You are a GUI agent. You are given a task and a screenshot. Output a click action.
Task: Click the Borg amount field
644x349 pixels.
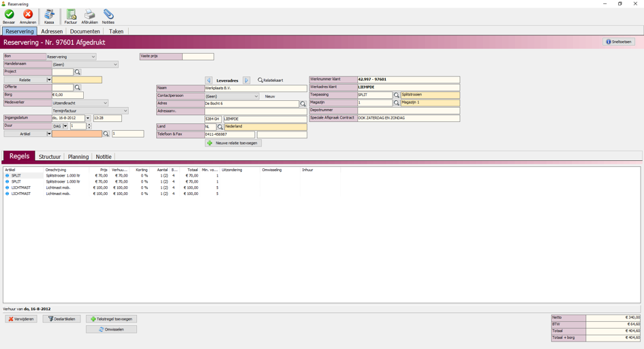[x=67, y=95]
